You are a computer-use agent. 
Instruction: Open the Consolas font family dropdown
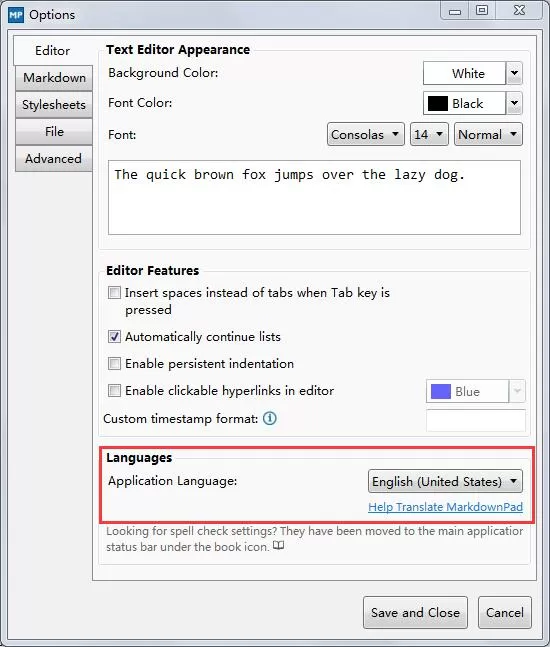pos(366,135)
